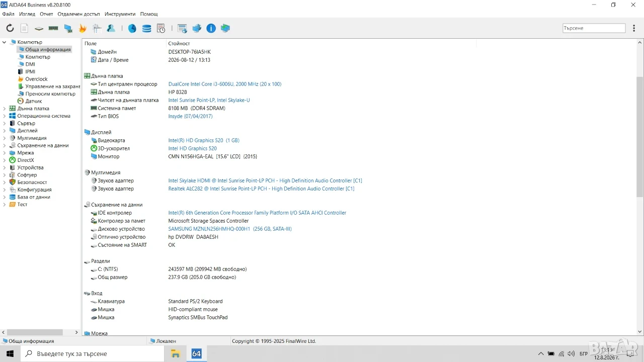Viewport: 644px width, 362px height.
Task: Select Управление на захранването tree item
Action: click(53, 86)
